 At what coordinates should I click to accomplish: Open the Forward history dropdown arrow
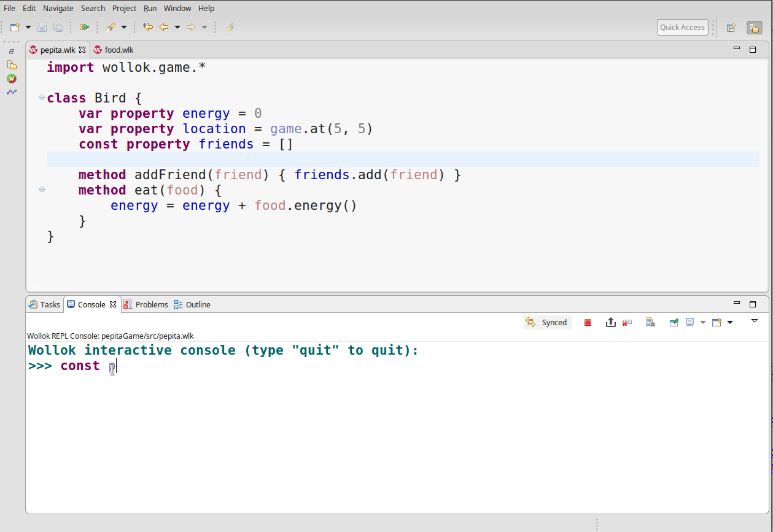(x=204, y=27)
